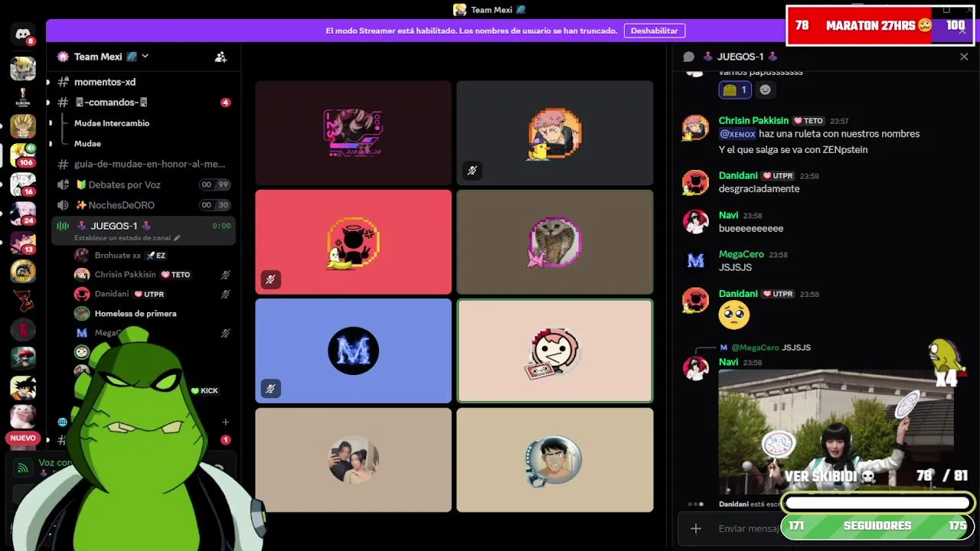Open Chrisin Pakkisin's profile name in chat
Screen dimensions: 980x551
point(753,120)
